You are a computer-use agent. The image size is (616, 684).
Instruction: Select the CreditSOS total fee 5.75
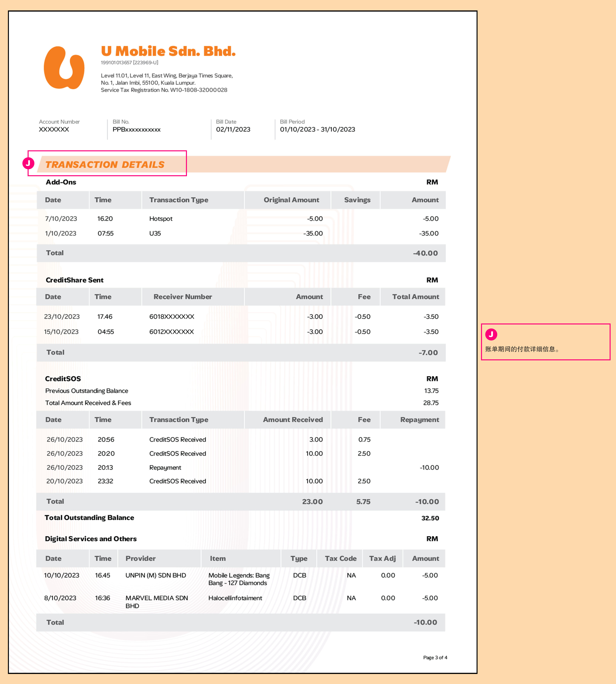point(363,502)
